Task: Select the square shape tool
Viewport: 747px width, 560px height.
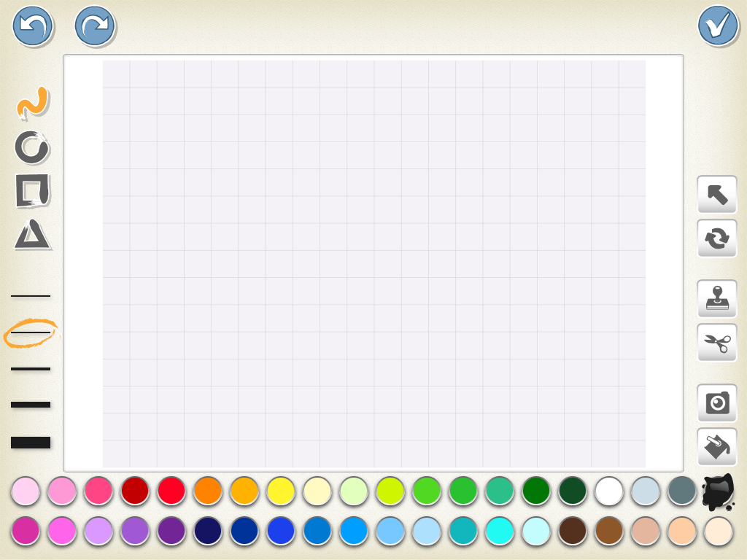Action: pos(32,190)
